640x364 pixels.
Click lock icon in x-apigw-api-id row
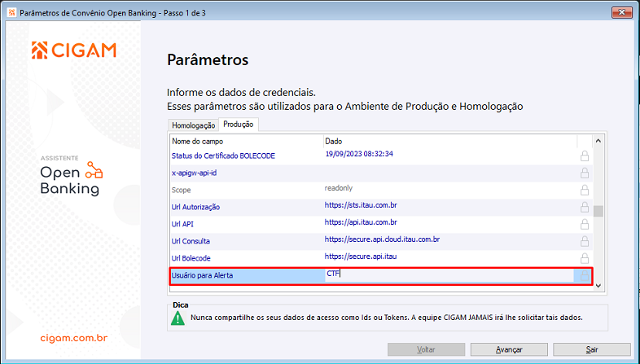click(585, 173)
